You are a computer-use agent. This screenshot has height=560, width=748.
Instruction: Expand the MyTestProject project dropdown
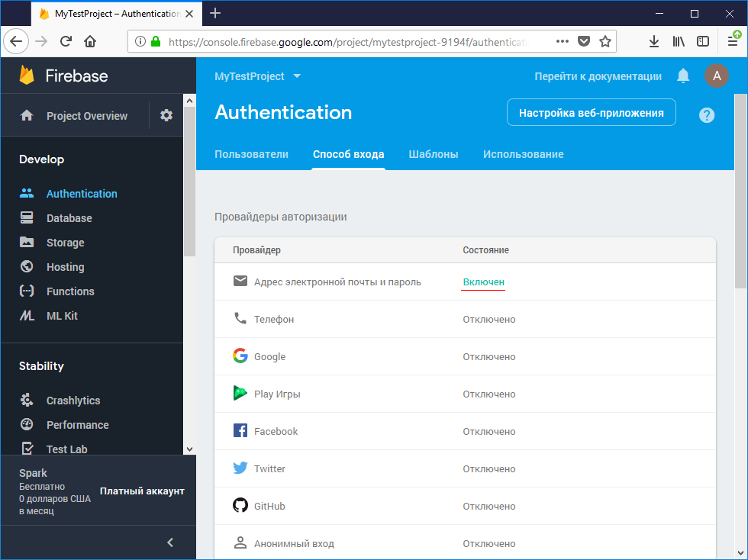(x=297, y=76)
